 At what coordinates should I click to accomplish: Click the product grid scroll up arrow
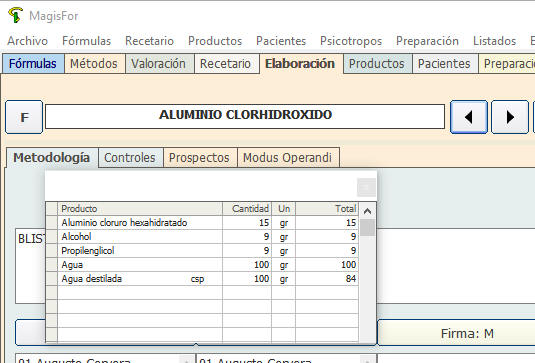pyautogui.click(x=367, y=211)
